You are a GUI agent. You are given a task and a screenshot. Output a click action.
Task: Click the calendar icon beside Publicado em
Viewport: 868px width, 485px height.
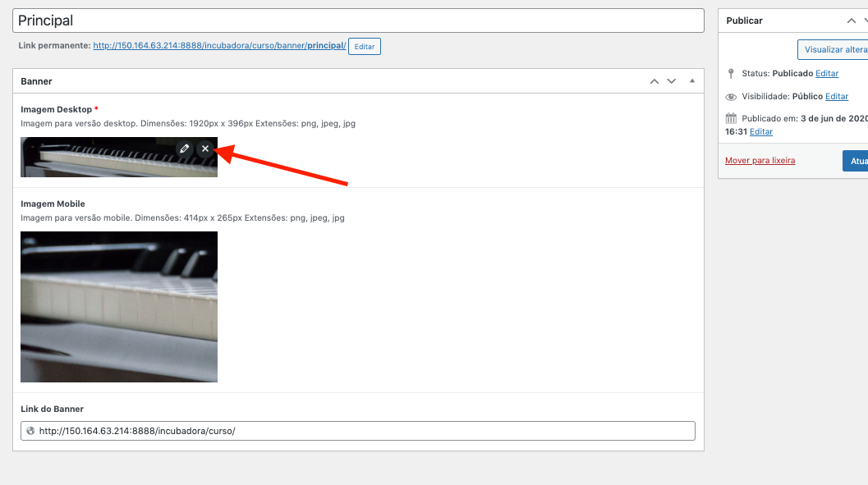click(x=731, y=119)
